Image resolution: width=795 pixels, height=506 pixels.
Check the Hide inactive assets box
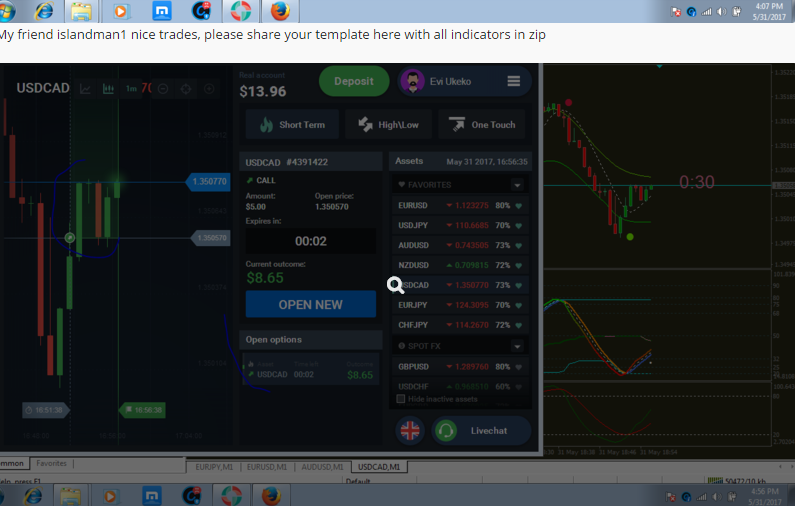pos(401,399)
